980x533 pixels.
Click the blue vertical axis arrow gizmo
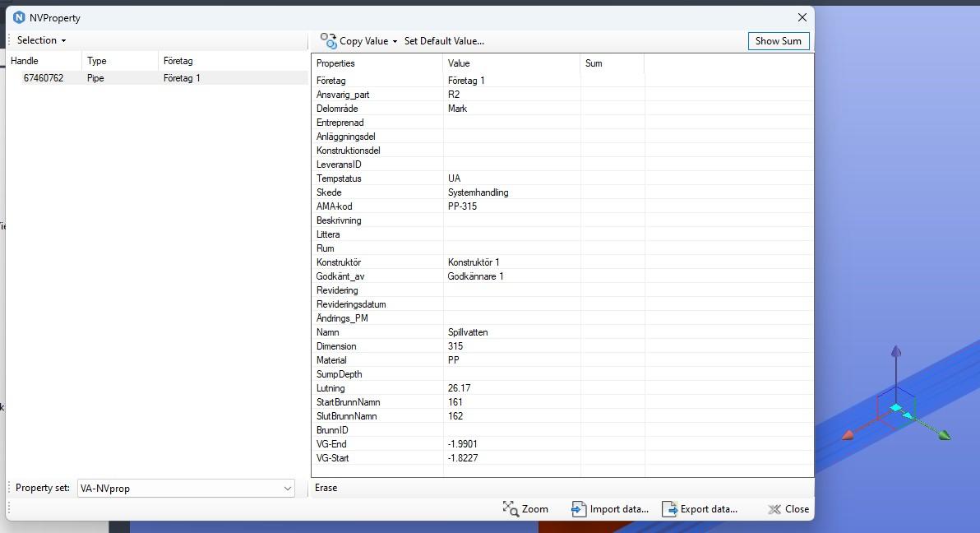coord(896,351)
